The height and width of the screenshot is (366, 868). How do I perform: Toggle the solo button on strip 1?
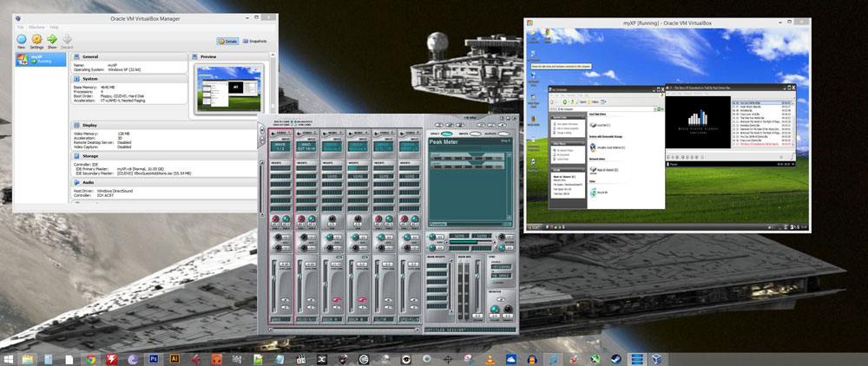(285, 306)
